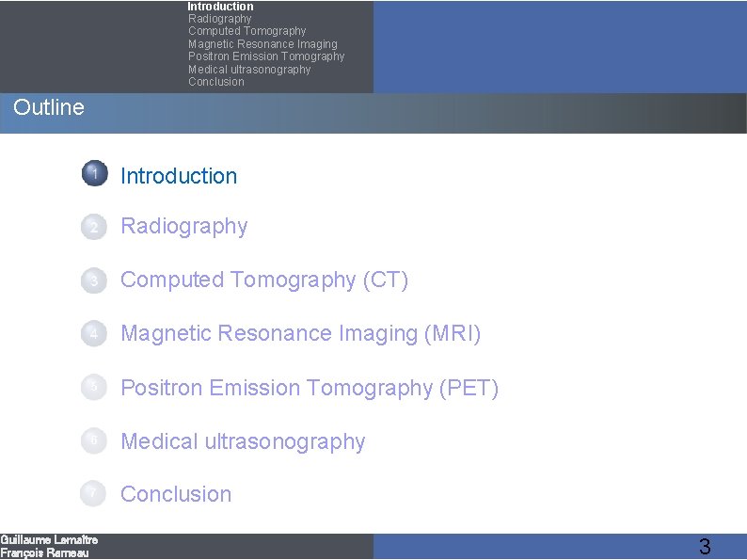Open the Introduction outline entry
The image size is (747, 560).
pyautogui.click(x=179, y=176)
